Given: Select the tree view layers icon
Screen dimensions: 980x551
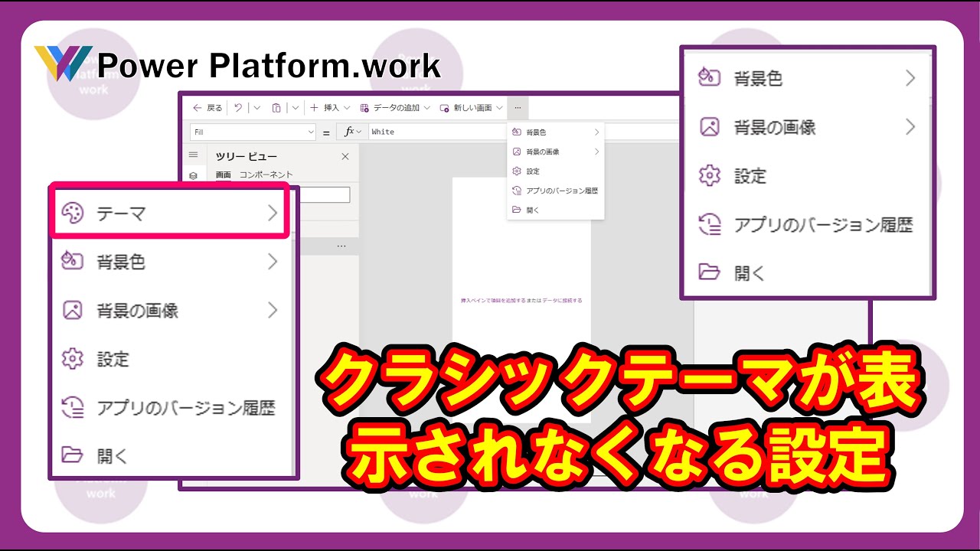Looking at the screenshot, I should [193, 175].
